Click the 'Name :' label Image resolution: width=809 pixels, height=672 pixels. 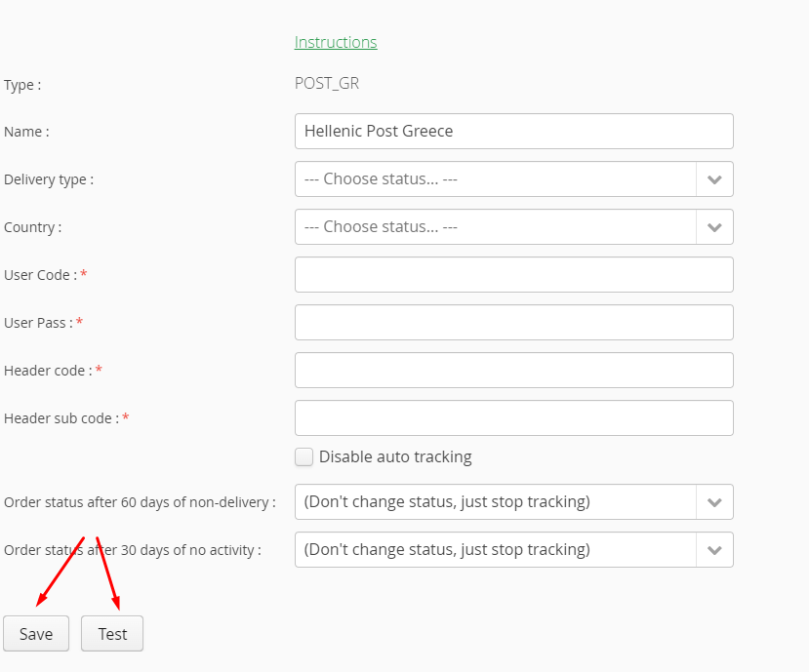[26, 132]
